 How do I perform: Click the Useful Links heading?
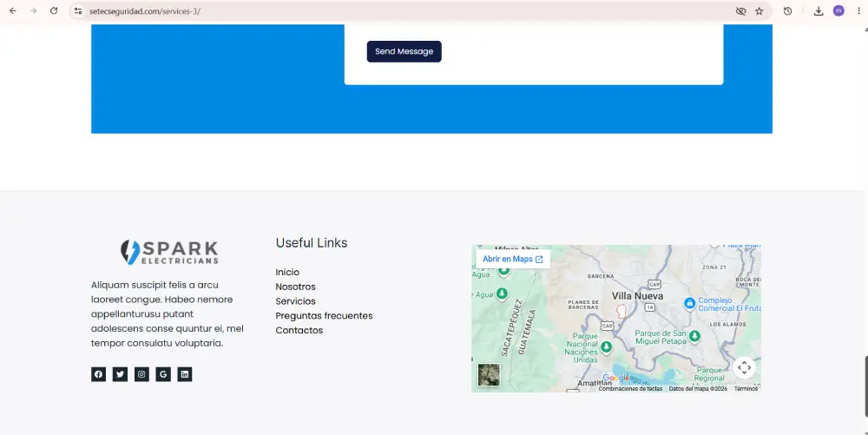[x=312, y=243]
